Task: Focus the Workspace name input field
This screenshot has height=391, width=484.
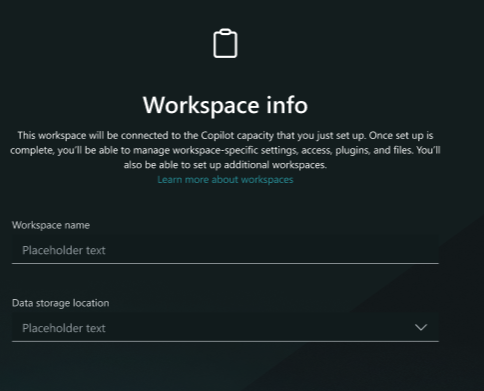Action: (x=225, y=249)
